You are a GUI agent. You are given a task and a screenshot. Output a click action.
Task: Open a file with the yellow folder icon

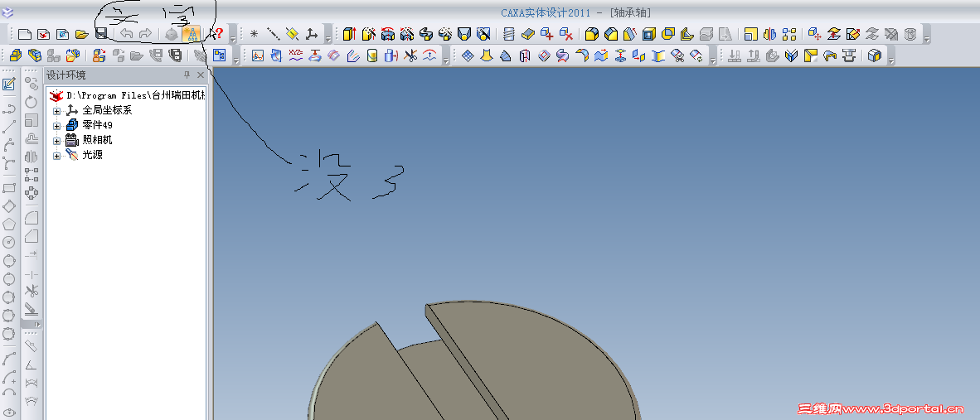point(81,34)
